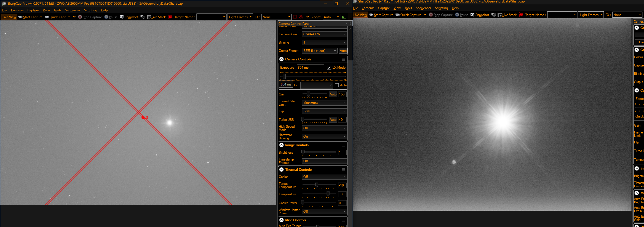This screenshot has width=644, height=227.
Task: Click the Gain slider handle
Action: 308,94
